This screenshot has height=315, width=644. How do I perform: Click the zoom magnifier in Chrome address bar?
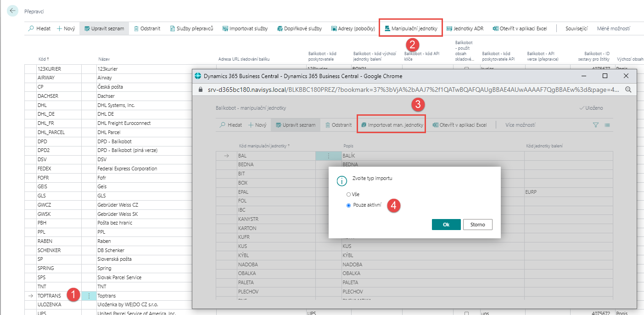628,90
